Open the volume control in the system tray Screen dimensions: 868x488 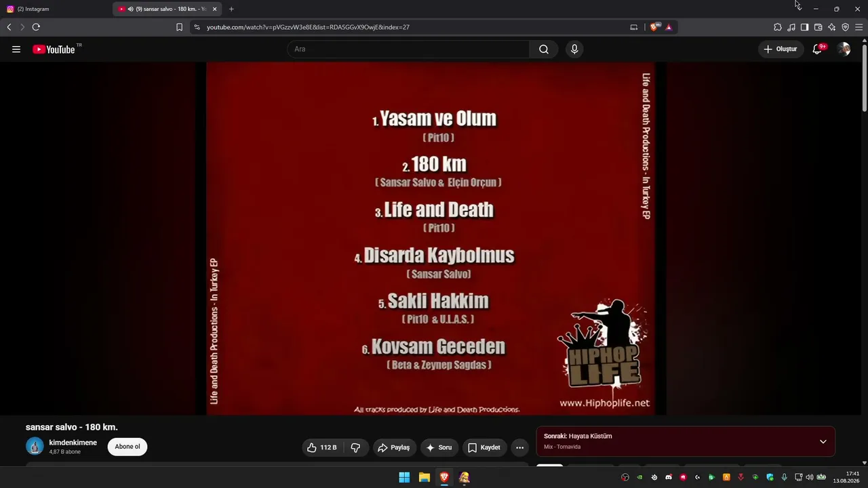[x=809, y=477]
